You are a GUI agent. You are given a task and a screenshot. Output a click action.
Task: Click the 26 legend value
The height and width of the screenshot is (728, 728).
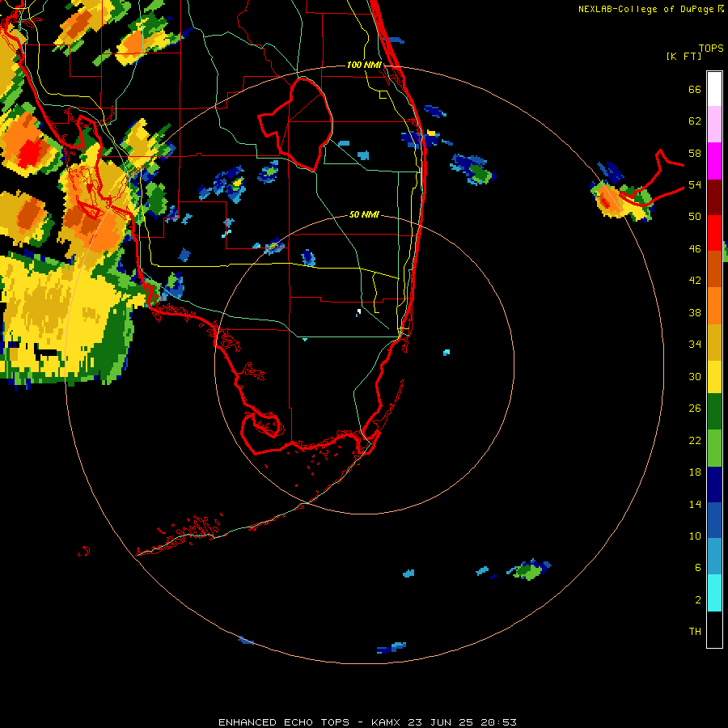(695, 408)
